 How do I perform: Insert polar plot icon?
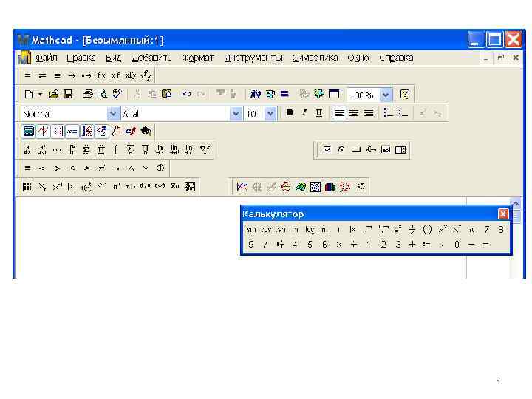(286, 187)
